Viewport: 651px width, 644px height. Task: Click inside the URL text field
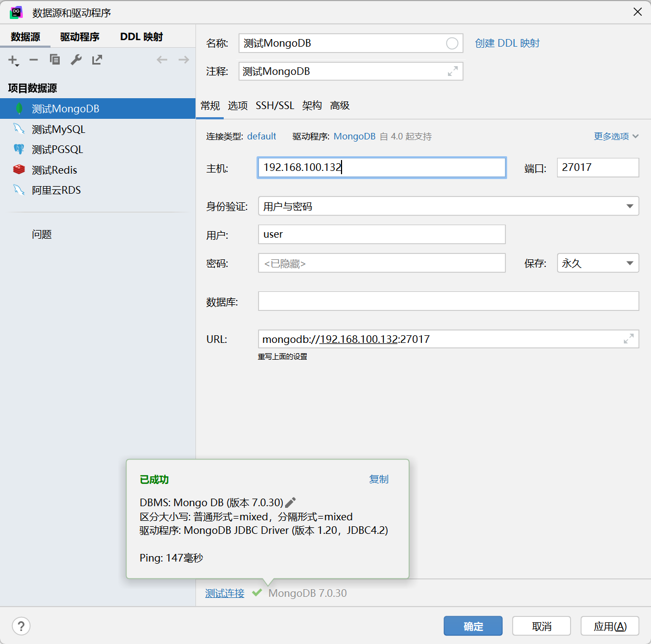click(448, 339)
